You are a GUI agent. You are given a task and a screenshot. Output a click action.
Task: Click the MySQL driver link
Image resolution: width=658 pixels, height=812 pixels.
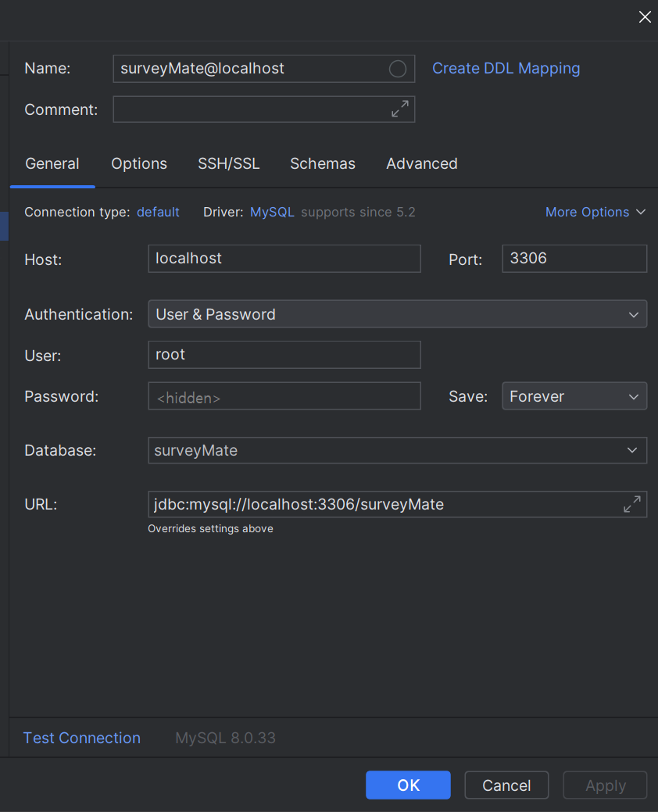click(272, 213)
